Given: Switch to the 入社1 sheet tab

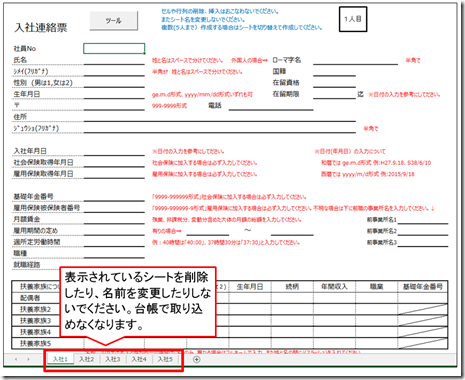Looking at the screenshot, I should 60,359.
